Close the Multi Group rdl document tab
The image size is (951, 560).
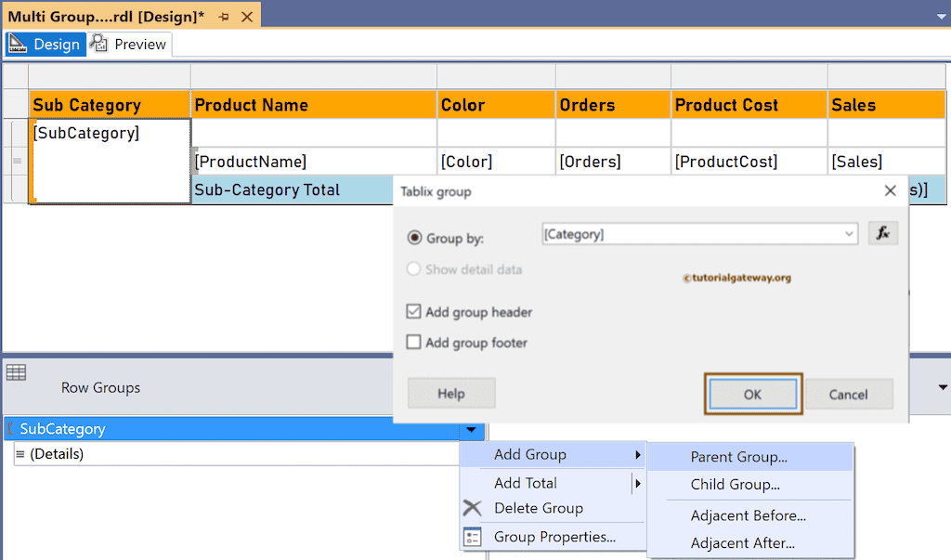coord(246,17)
